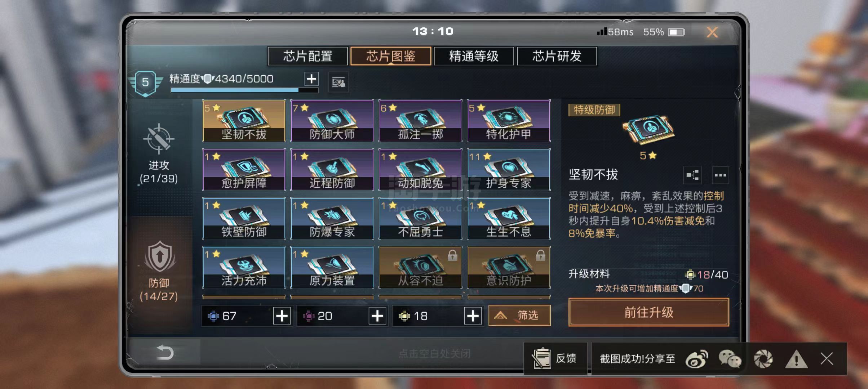Add more gold chip material (18)
Viewport: 868px width, 389px height.
pyautogui.click(x=473, y=316)
